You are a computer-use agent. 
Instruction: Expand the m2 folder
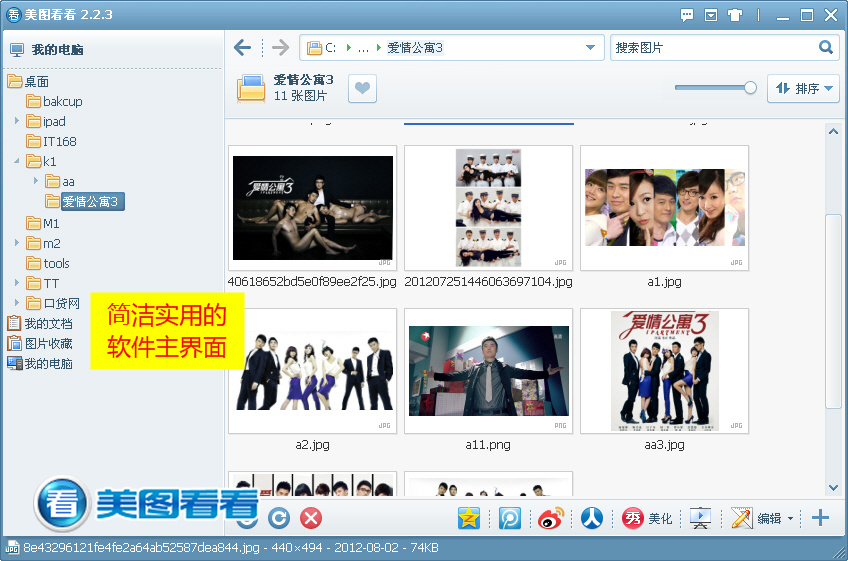click(17, 243)
